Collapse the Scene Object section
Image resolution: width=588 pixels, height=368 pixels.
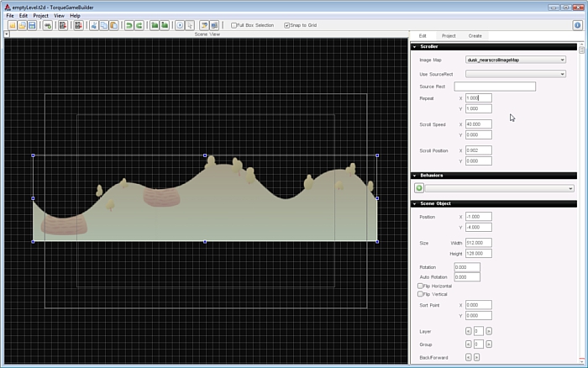point(415,204)
